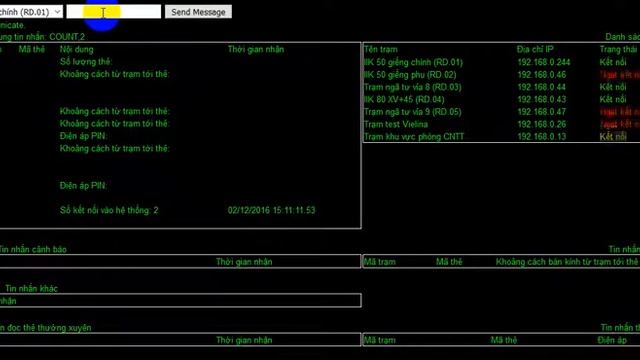Click 'Mã thẻ' header in distance table
Viewport: 640px width, 360px height.
pyautogui.click(x=449, y=262)
